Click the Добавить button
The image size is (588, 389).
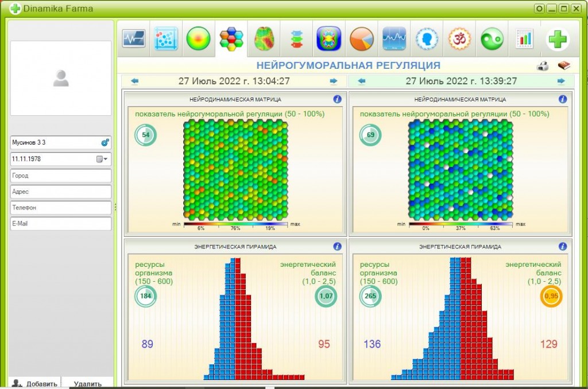pos(34,383)
